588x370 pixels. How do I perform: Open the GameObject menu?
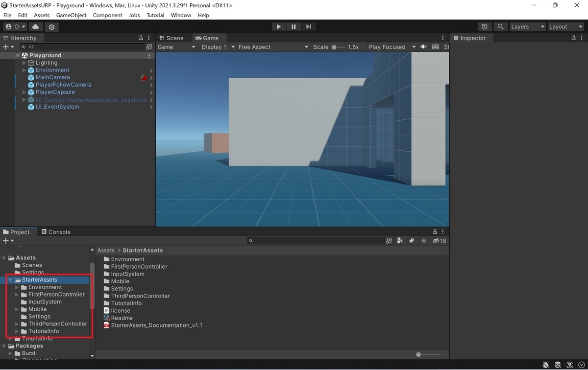(x=71, y=15)
